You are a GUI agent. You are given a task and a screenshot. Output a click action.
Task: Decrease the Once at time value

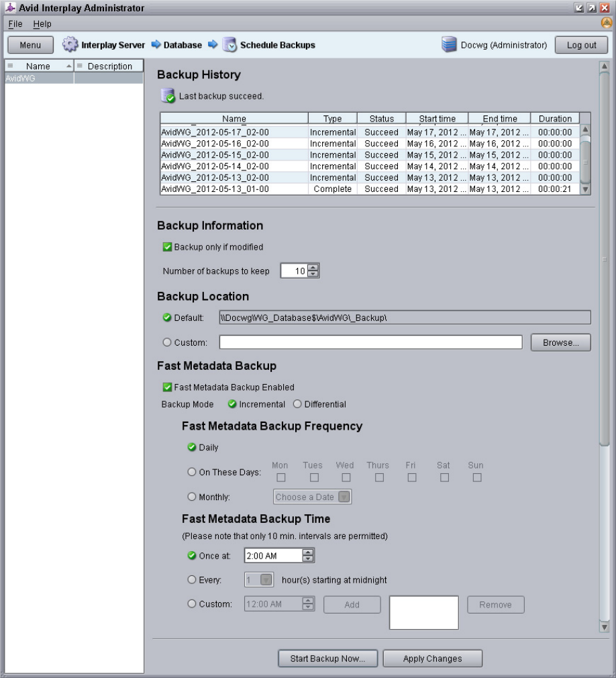(x=308, y=559)
